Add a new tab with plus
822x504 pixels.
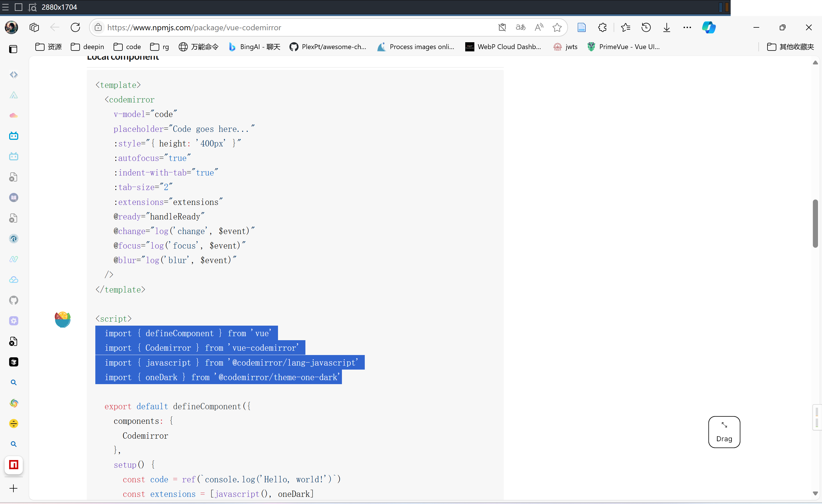(13, 488)
